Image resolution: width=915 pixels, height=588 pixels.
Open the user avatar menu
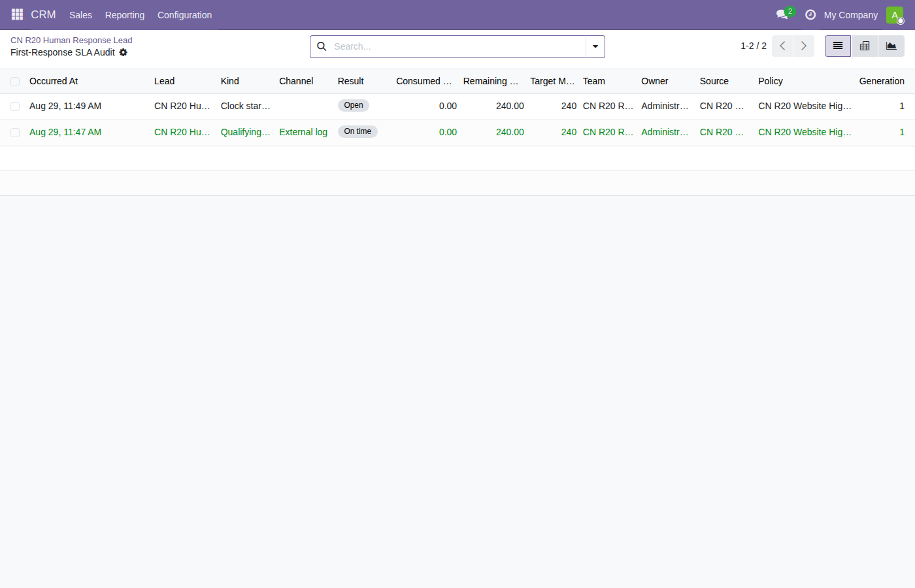click(895, 14)
